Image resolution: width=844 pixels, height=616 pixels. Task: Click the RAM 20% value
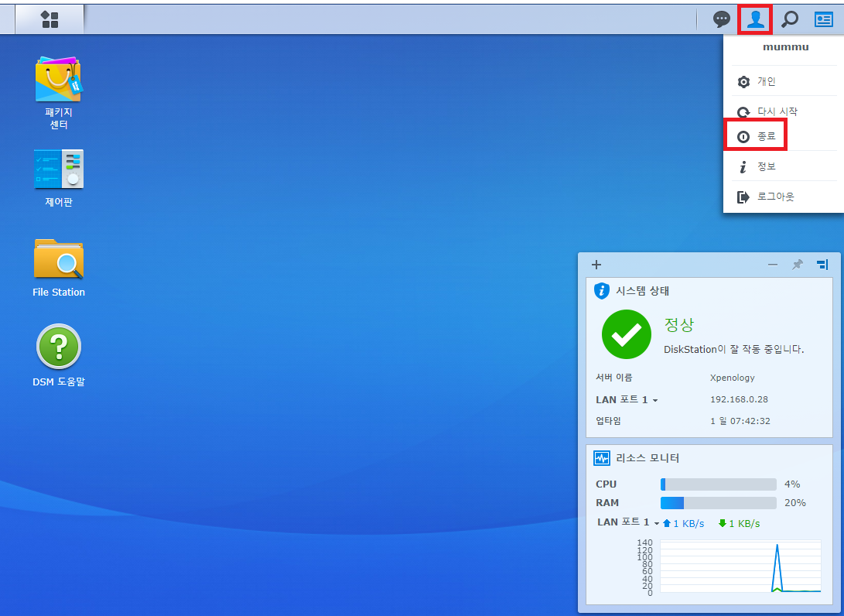pyautogui.click(x=795, y=502)
